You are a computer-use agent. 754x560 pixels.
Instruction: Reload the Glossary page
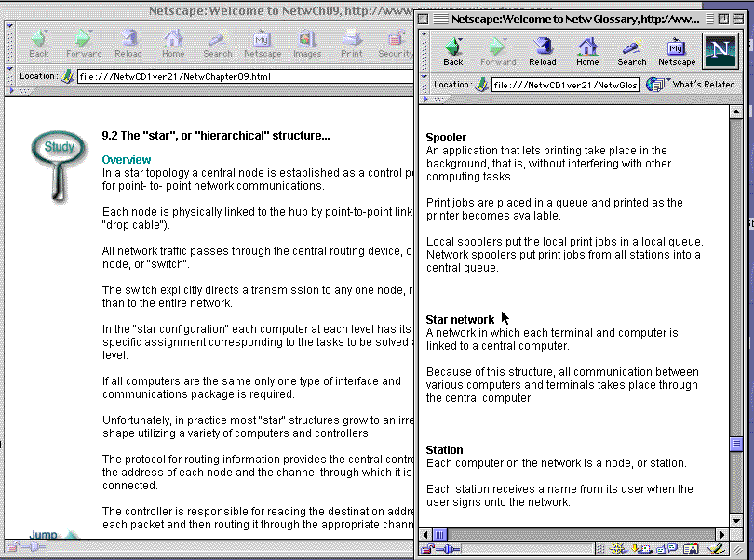click(x=543, y=52)
